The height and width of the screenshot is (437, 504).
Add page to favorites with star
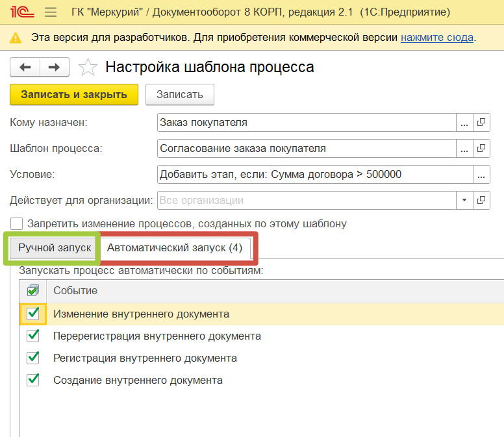[x=88, y=67]
